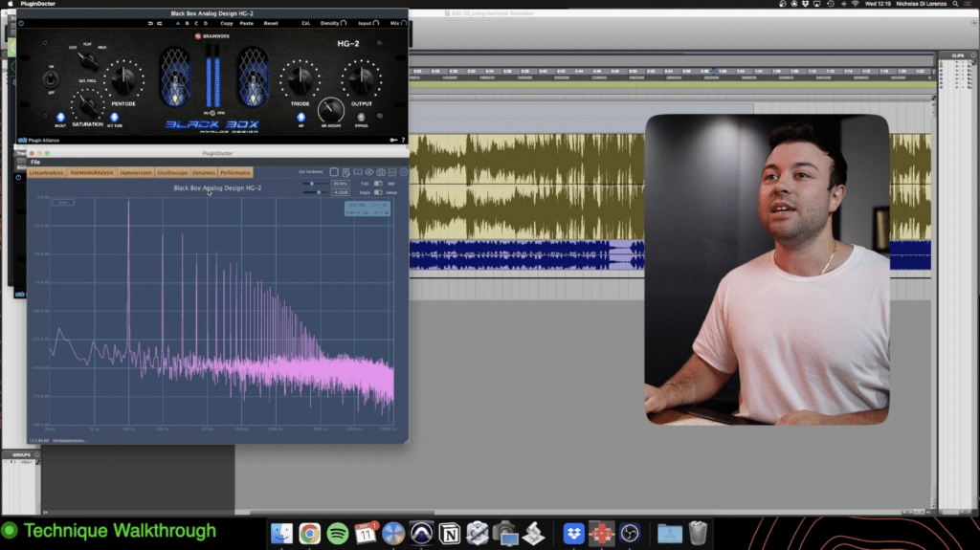Viewport: 980px width, 550px height.
Task: Click the Plugin Alliance logo
Action: pyautogui.click(x=36, y=140)
